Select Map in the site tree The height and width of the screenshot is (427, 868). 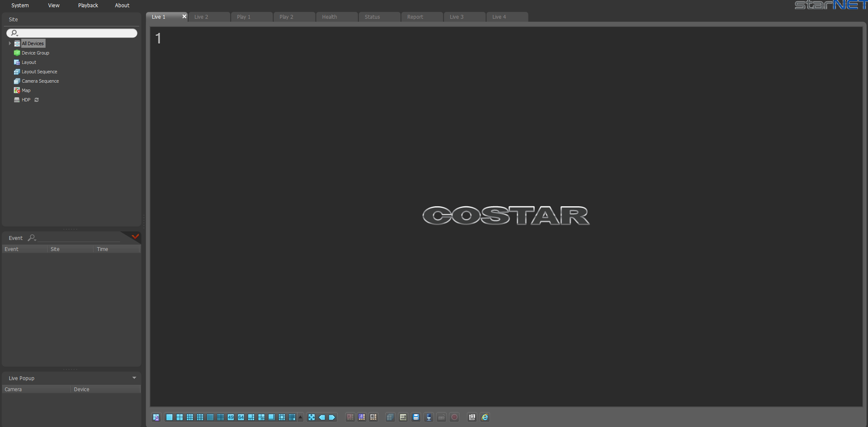coord(26,90)
